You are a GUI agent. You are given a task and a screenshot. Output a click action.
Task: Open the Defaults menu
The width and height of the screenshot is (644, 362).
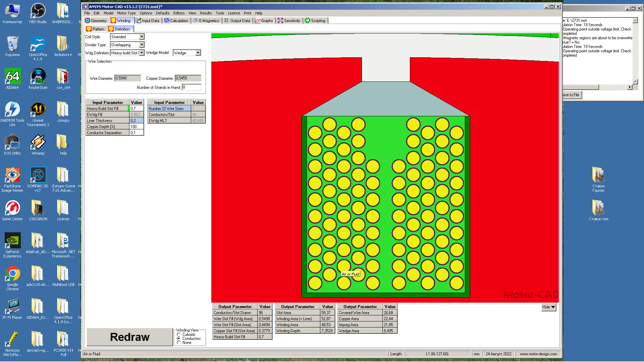pos(163,13)
